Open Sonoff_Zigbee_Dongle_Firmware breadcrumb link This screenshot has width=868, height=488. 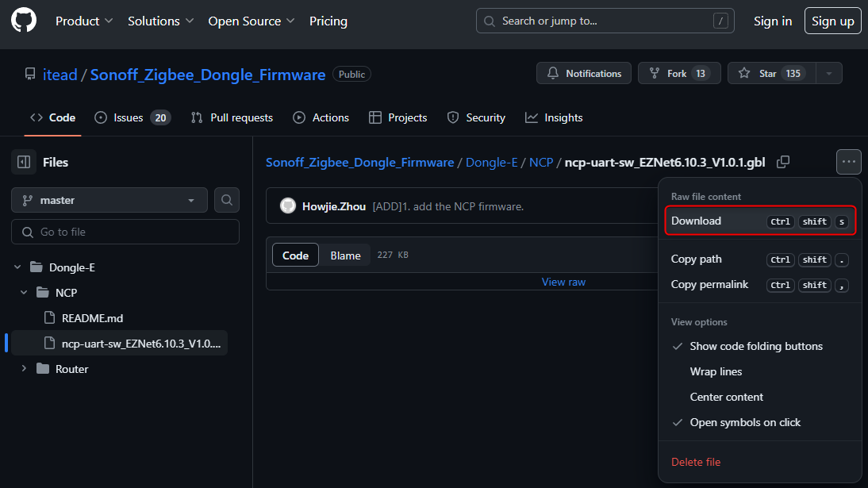tap(360, 163)
